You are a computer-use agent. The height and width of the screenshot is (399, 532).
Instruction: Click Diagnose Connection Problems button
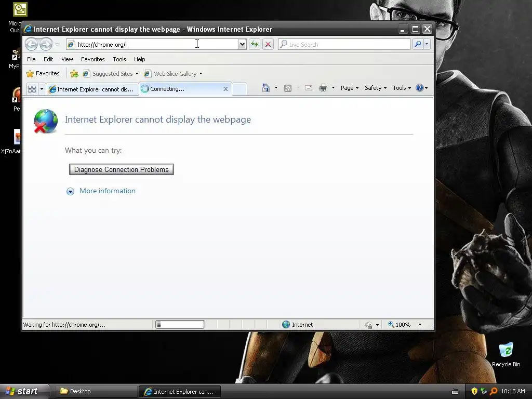(122, 169)
